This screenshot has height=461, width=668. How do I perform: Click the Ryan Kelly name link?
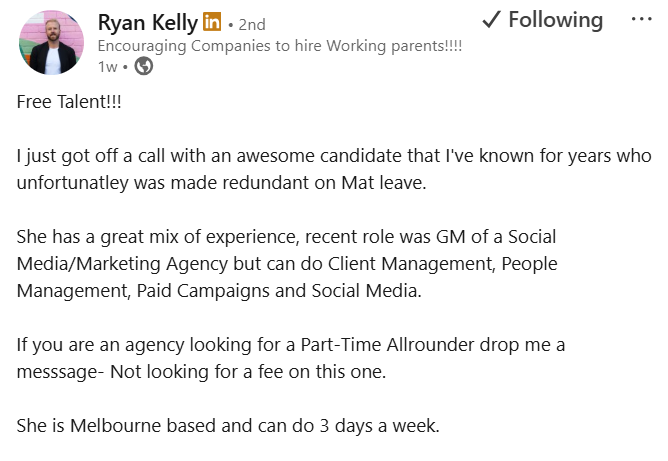pos(147,22)
